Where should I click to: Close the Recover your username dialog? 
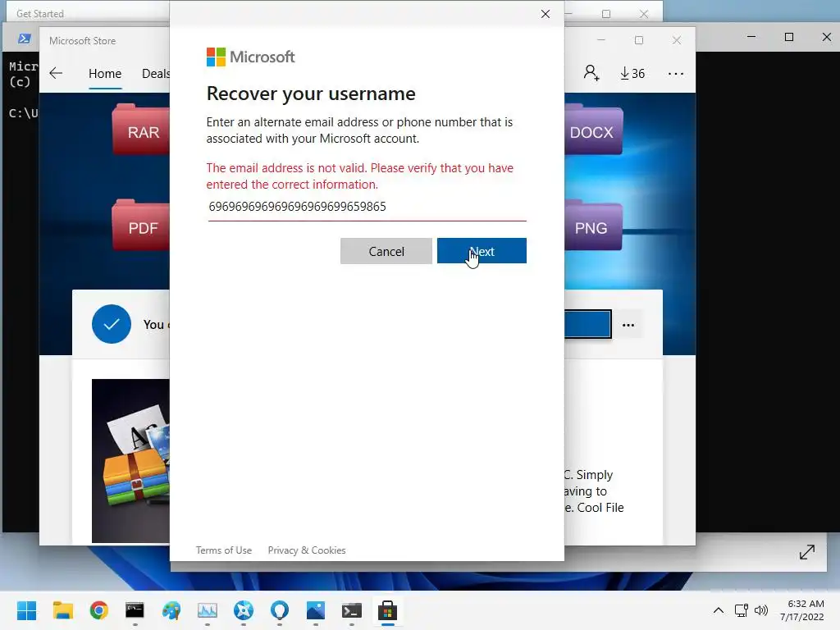point(546,14)
